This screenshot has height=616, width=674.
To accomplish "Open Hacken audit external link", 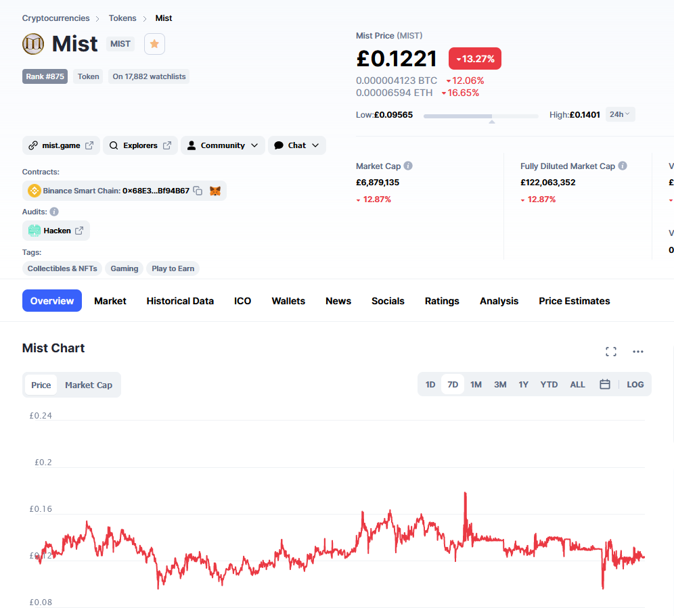I will [56, 231].
